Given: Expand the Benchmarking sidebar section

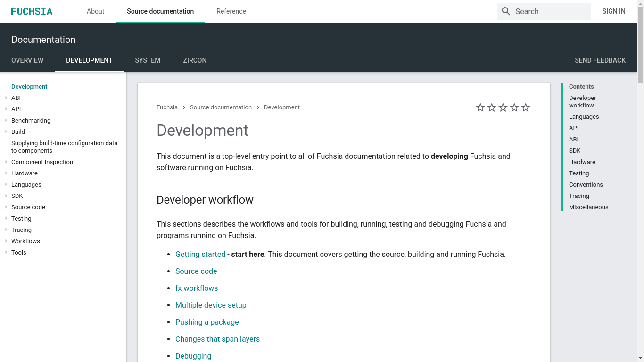Looking at the screenshot, I should click(x=6, y=121).
